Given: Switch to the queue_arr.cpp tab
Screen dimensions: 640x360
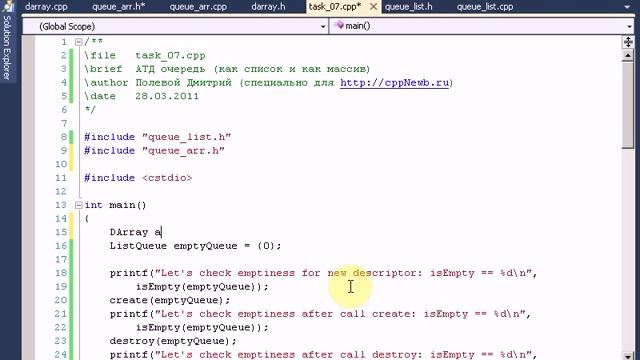Looking at the screenshot, I should [x=198, y=7].
